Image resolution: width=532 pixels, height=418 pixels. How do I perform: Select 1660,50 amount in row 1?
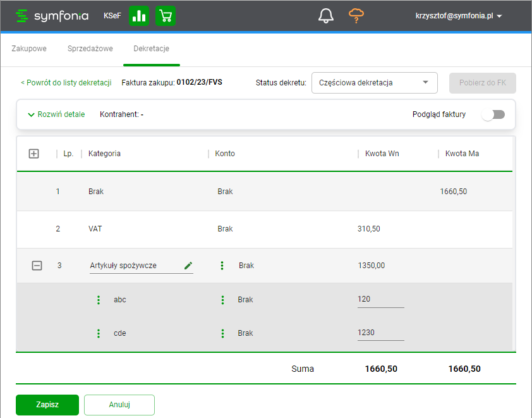pos(454,192)
